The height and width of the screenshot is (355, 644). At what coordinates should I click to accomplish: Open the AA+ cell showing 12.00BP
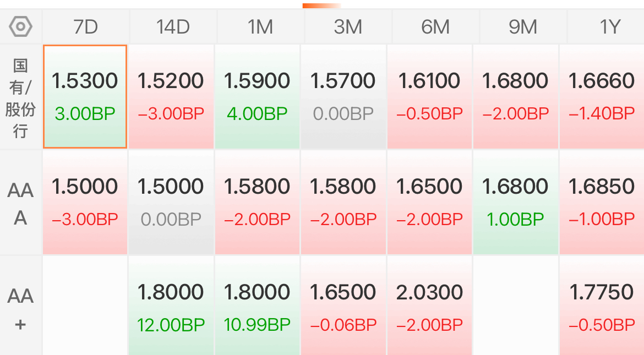171,306
